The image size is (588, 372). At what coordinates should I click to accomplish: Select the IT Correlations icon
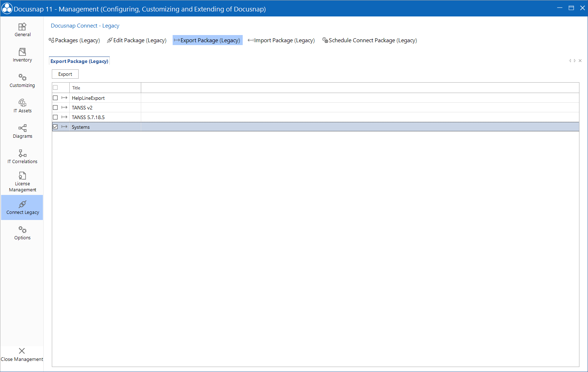(x=22, y=156)
